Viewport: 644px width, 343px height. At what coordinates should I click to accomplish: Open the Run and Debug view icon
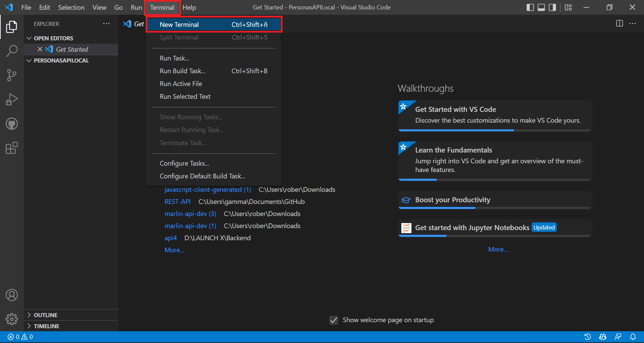coord(12,99)
